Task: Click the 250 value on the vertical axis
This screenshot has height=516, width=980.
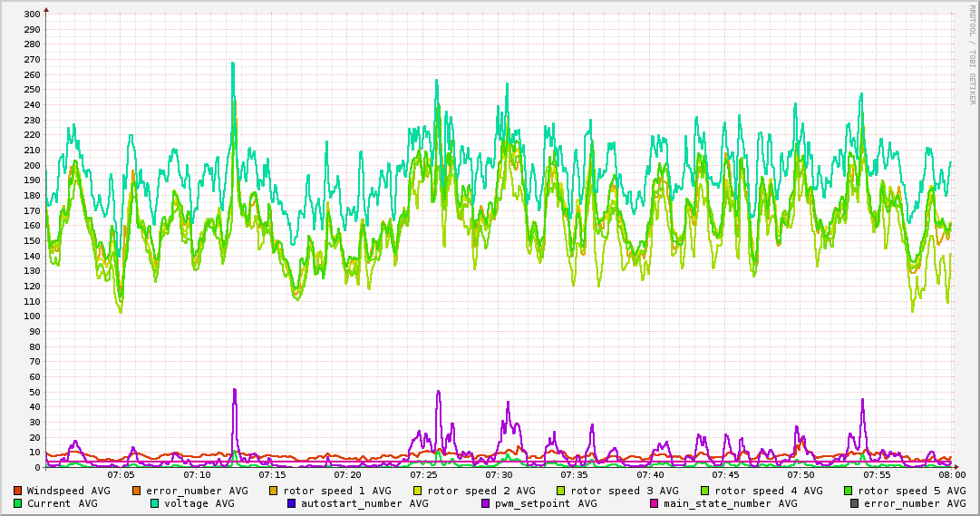Action: 33,90
